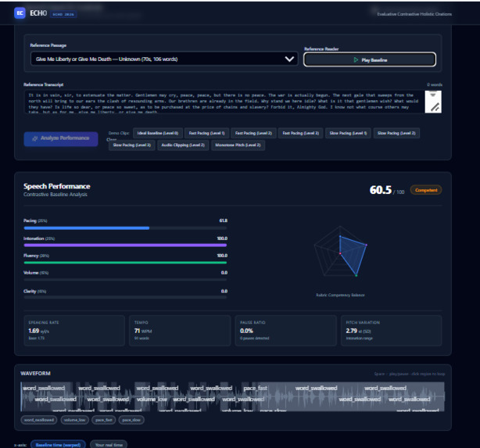Open the Reference Passage dropdown
Viewport: 480px width, 448px height.
(164, 59)
